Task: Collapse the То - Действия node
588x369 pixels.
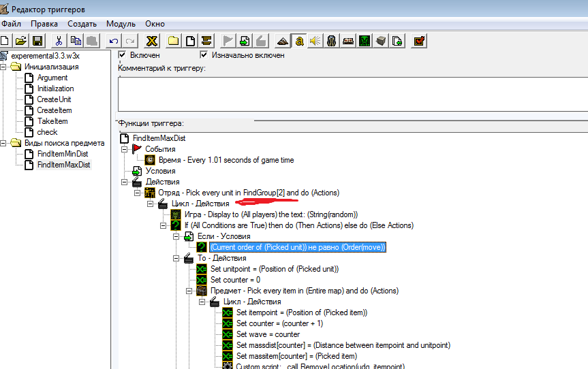Action: 176,258
